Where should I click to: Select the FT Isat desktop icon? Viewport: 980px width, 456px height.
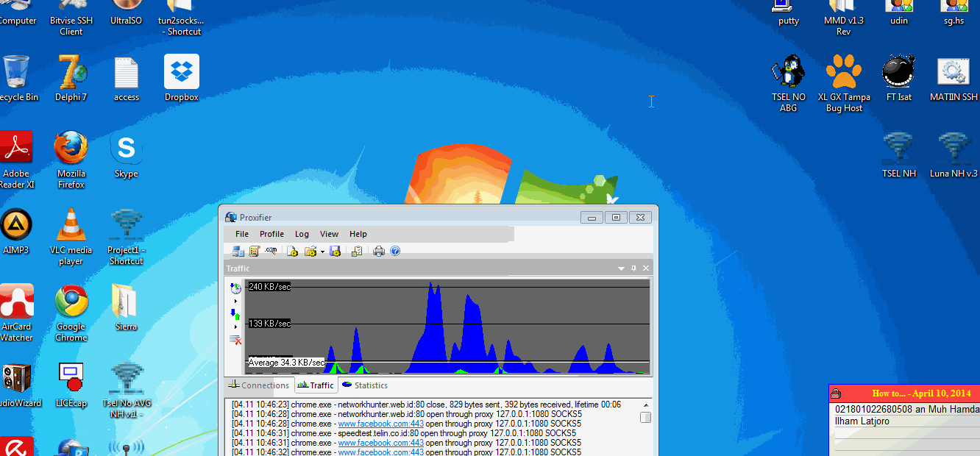pos(899,78)
